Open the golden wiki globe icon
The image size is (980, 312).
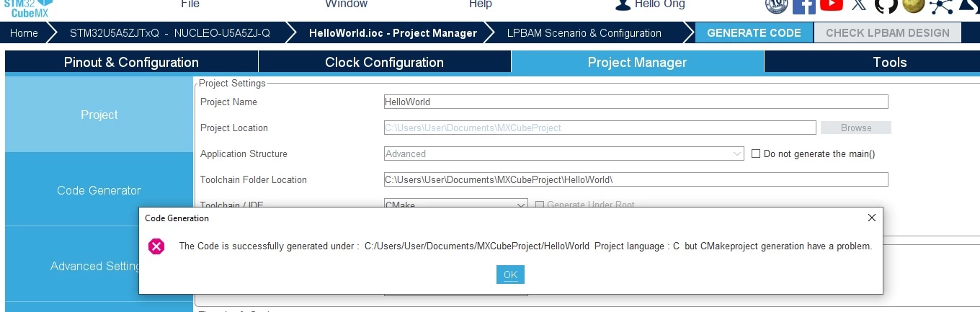pyautogui.click(x=914, y=4)
